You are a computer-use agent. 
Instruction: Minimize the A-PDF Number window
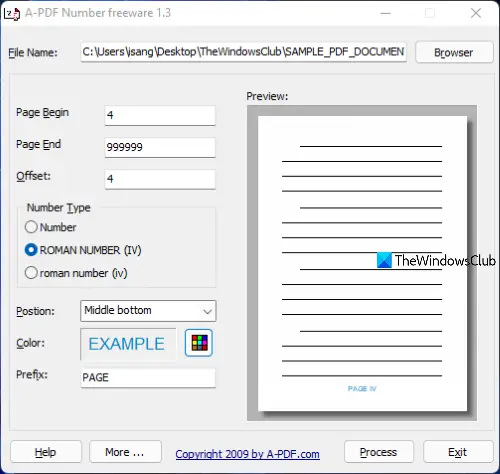point(386,13)
